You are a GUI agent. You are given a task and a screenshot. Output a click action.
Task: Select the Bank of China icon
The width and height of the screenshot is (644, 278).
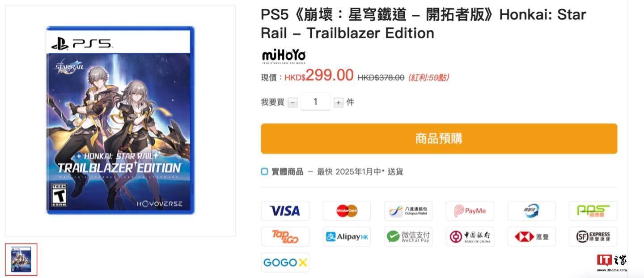(470, 236)
